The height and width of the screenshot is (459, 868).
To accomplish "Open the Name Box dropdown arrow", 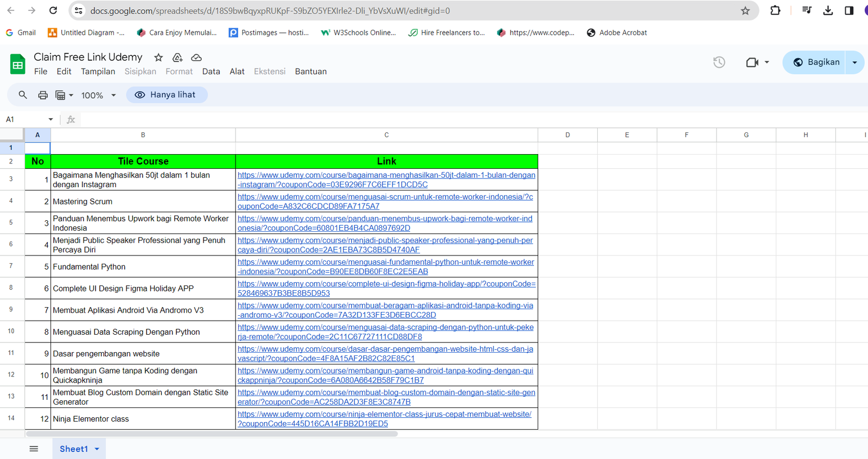I will click(50, 119).
